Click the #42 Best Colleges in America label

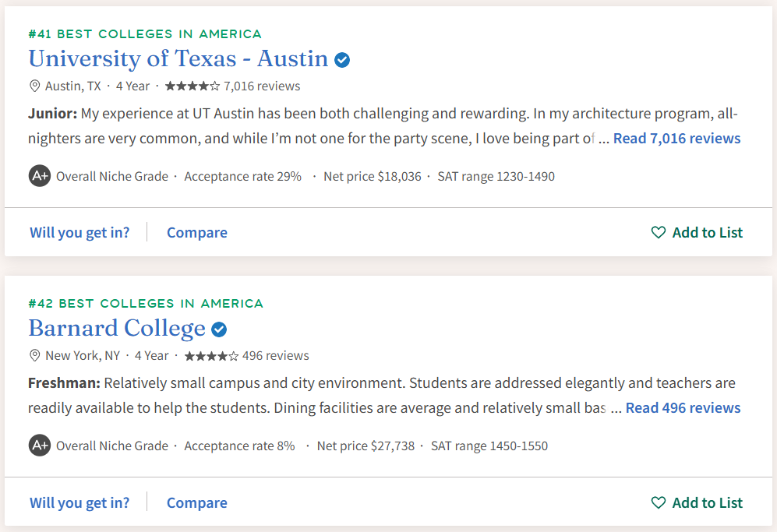146,303
